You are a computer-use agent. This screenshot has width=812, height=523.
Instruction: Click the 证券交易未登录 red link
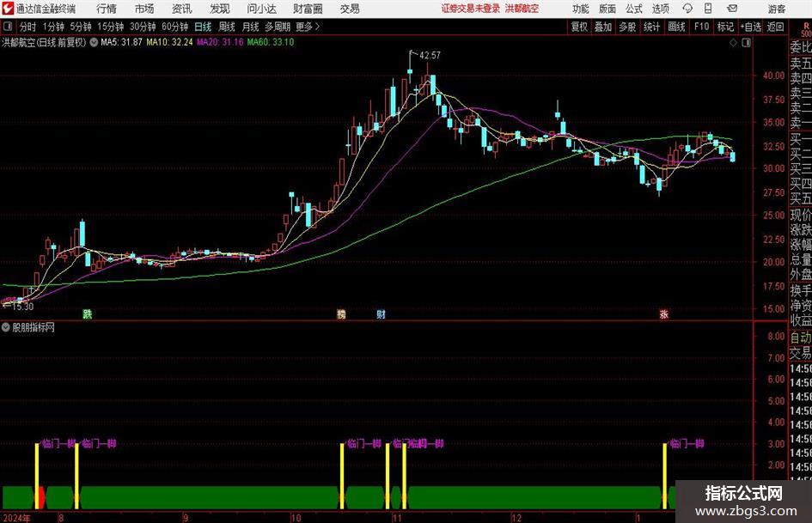tap(471, 9)
